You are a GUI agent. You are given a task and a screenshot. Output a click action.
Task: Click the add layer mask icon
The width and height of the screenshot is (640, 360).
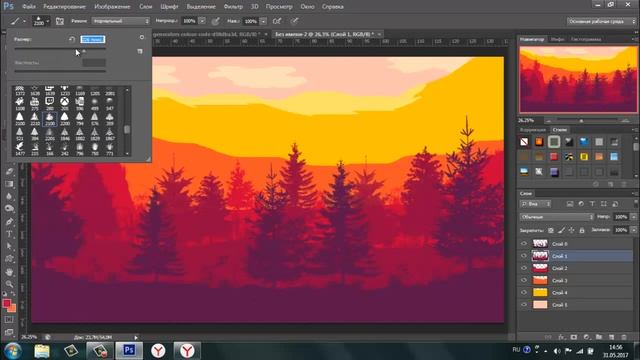(574, 337)
